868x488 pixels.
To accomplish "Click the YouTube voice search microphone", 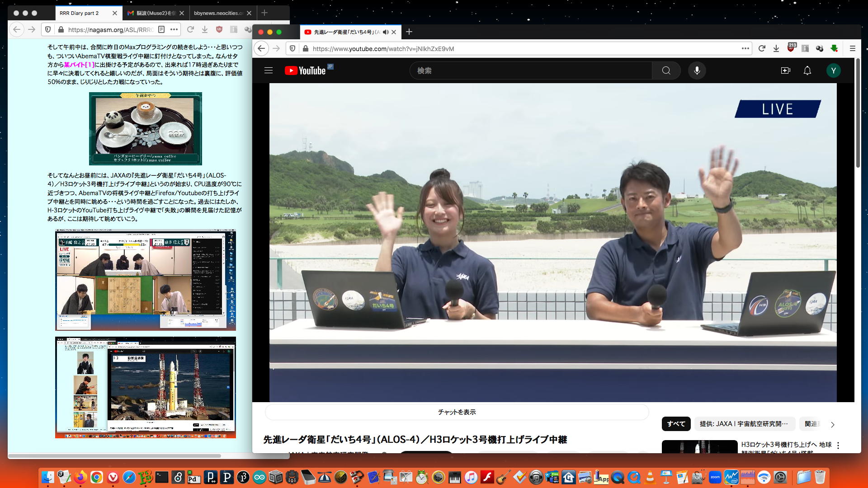I will tap(697, 70).
